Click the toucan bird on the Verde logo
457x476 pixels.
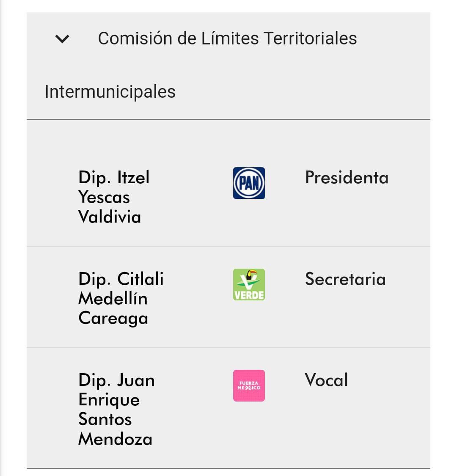[252, 275]
